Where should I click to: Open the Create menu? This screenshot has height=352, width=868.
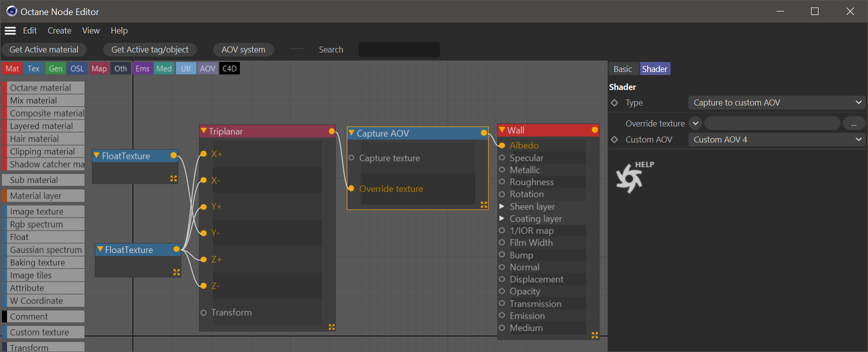click(59, 30)
